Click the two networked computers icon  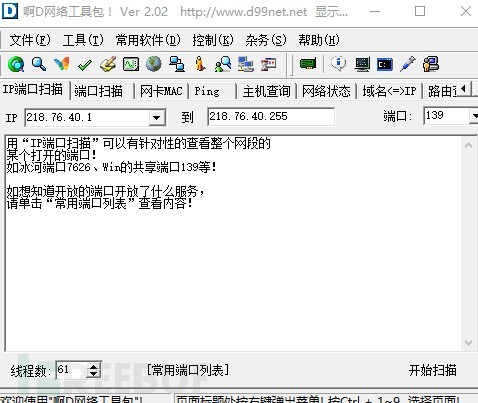pyautogui.click(x=177, y=64)
